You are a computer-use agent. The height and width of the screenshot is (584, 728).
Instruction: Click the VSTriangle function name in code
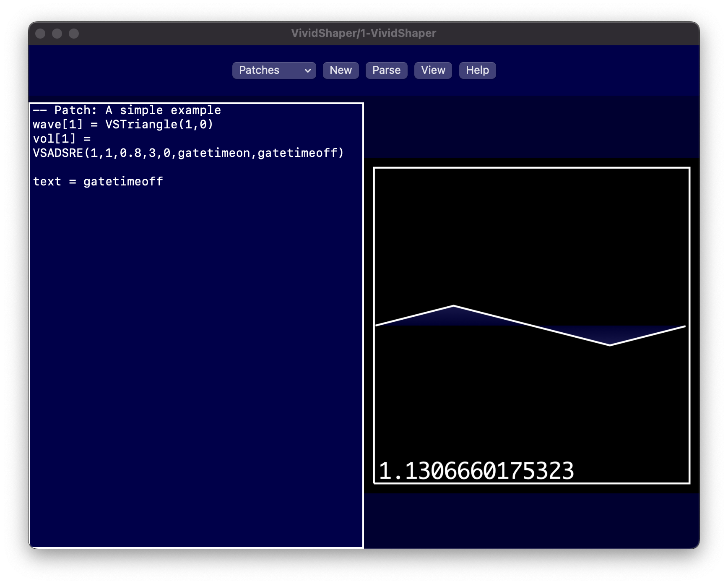click(141, 125)
